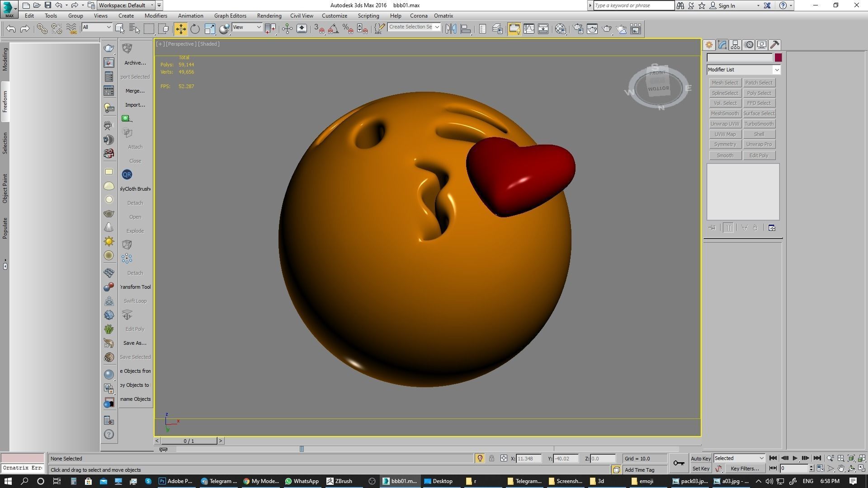The width and height of the screenshot is (868, 488).
Task: Open the selection filter All dropdown
Action: 97,27
